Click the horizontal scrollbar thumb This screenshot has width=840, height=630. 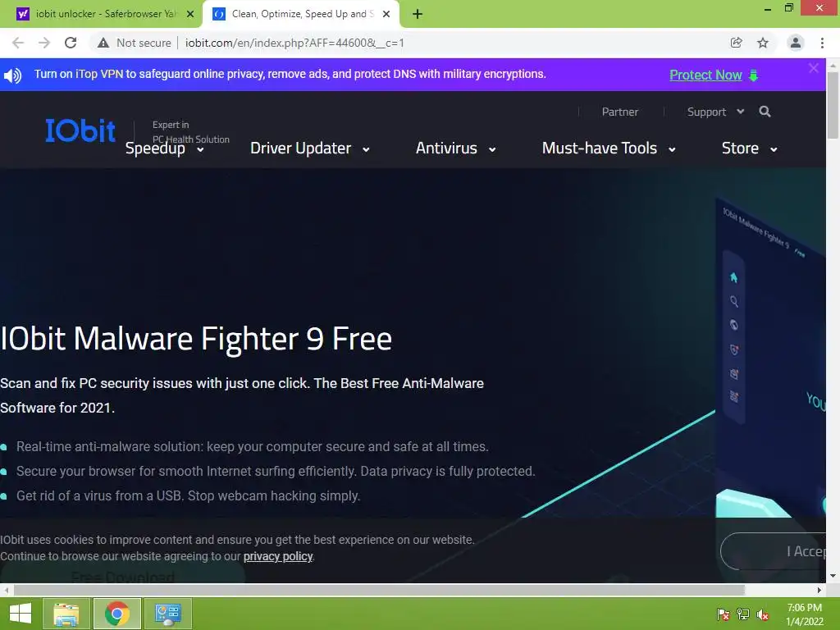pyautogui.click(x=379, y=590)
